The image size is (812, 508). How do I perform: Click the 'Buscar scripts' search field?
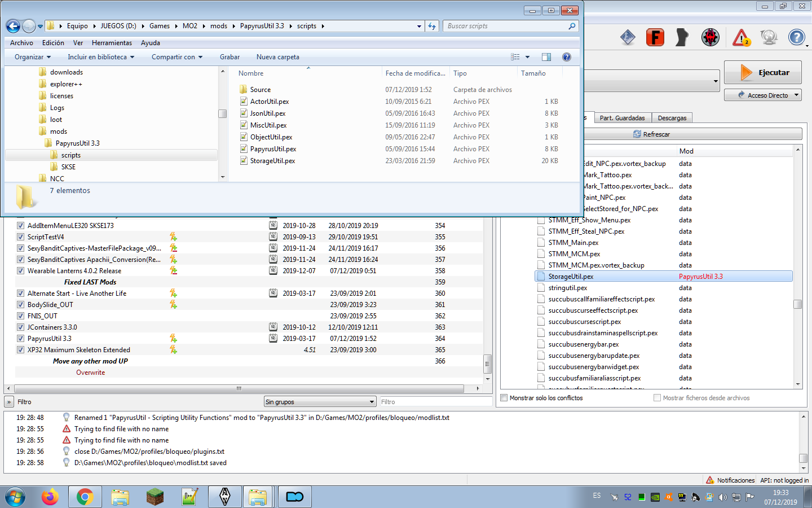coord(511,26)
